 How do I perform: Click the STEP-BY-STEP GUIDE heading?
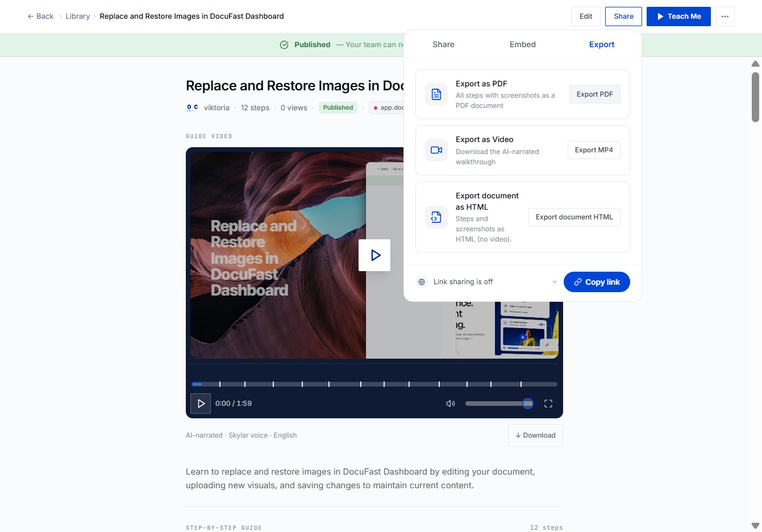224,528
